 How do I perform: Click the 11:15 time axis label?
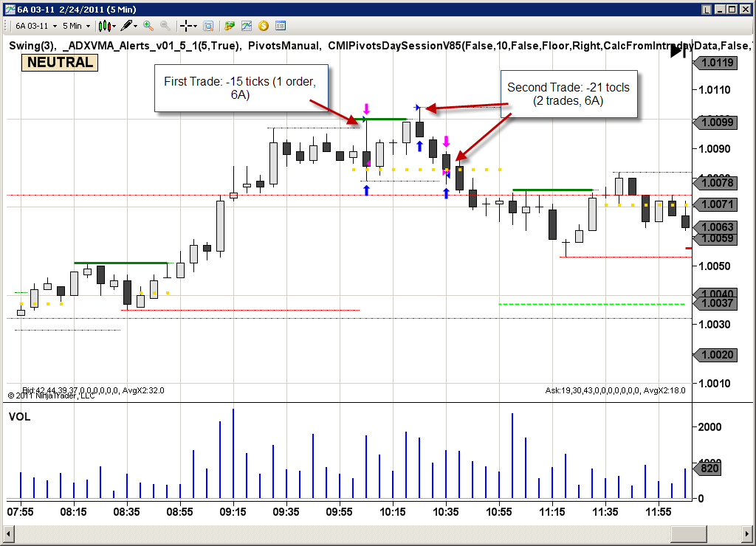tap(552, 512)
